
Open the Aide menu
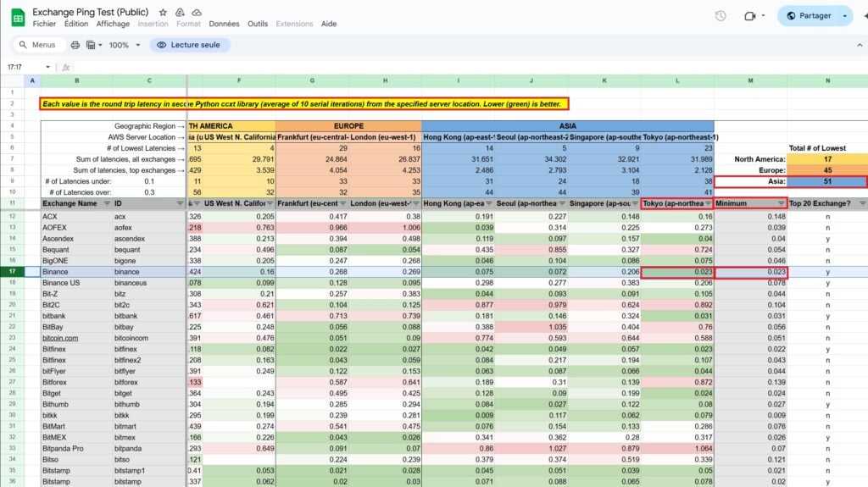tap(329, 24)
